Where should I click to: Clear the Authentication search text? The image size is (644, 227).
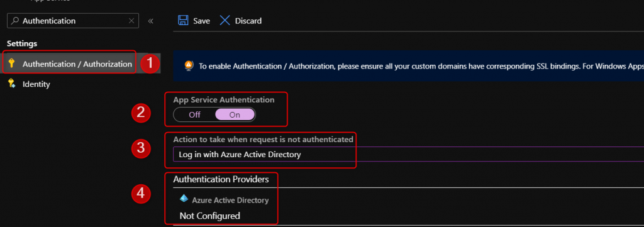pyautogui.click(x=131, y=21)
